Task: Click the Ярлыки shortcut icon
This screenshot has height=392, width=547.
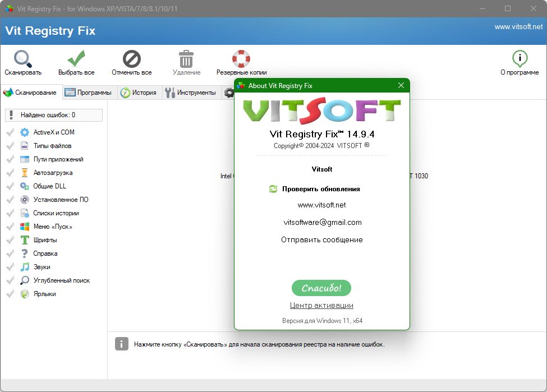Action: 25,294
